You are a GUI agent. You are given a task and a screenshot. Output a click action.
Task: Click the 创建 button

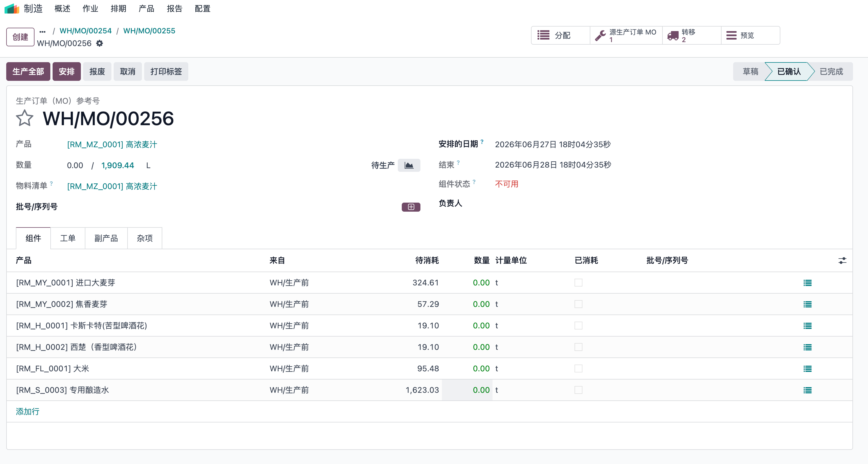click(20, 37)
